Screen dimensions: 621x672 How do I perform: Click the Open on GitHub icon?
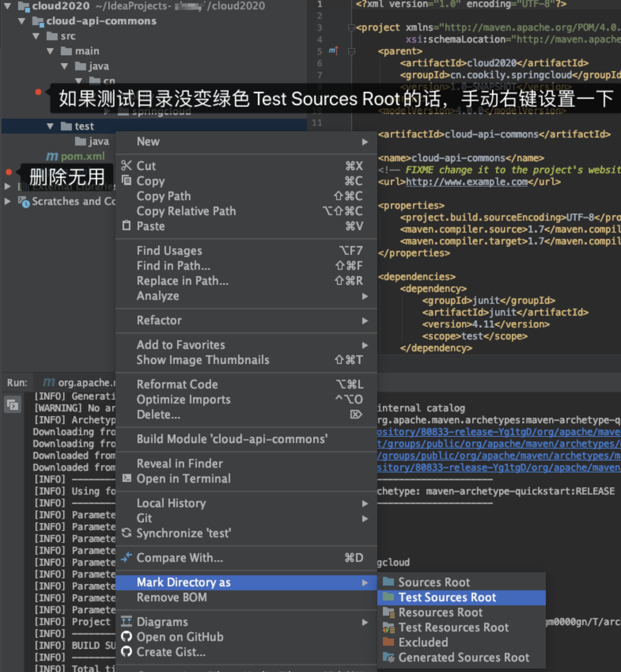[x=126, y=636]
